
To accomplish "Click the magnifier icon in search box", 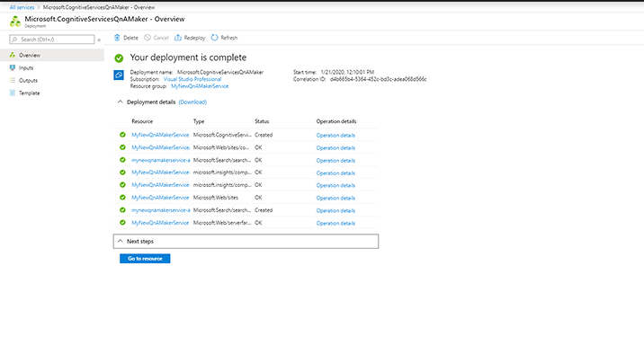I will [14, 40].
